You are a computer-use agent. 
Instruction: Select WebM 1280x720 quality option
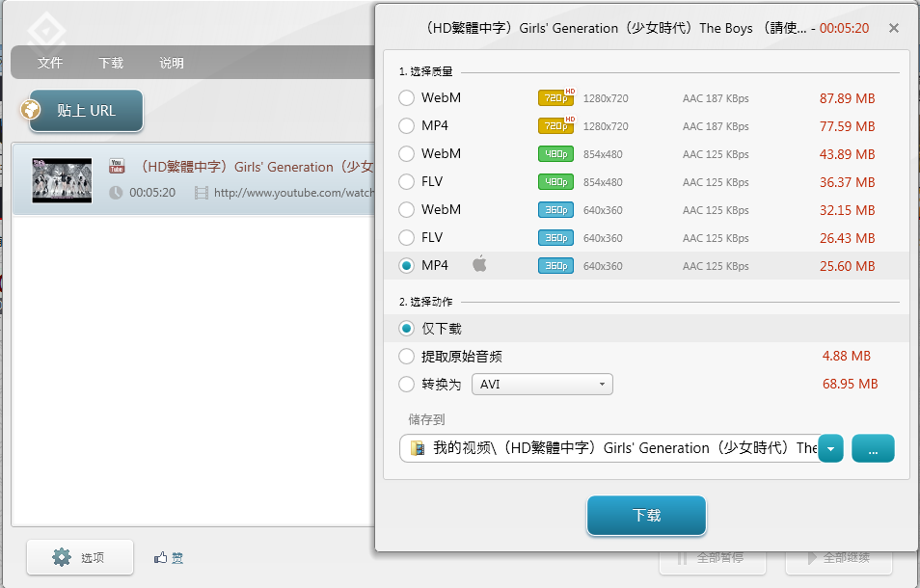pos(406,98)
